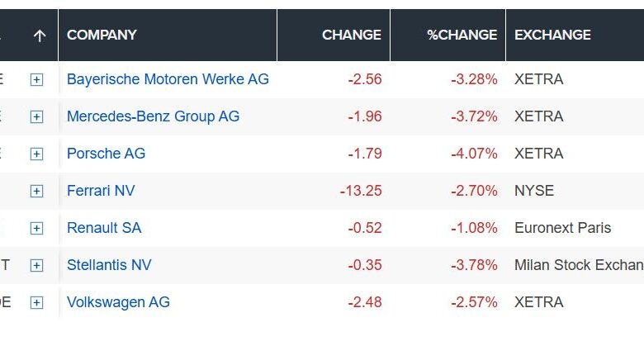Open Mercedes-Benz Group AG link
Image resolution: width=644 pixels, height=346 pixels.
pos(153,116)
